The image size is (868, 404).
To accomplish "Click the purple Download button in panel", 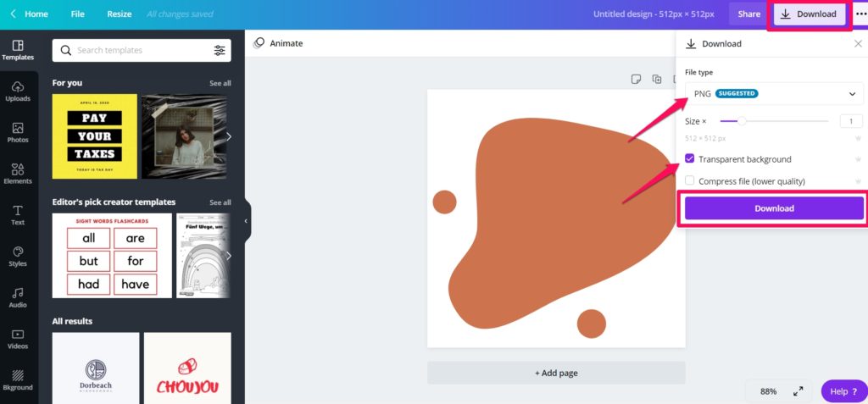I will (x=774, y=208).
